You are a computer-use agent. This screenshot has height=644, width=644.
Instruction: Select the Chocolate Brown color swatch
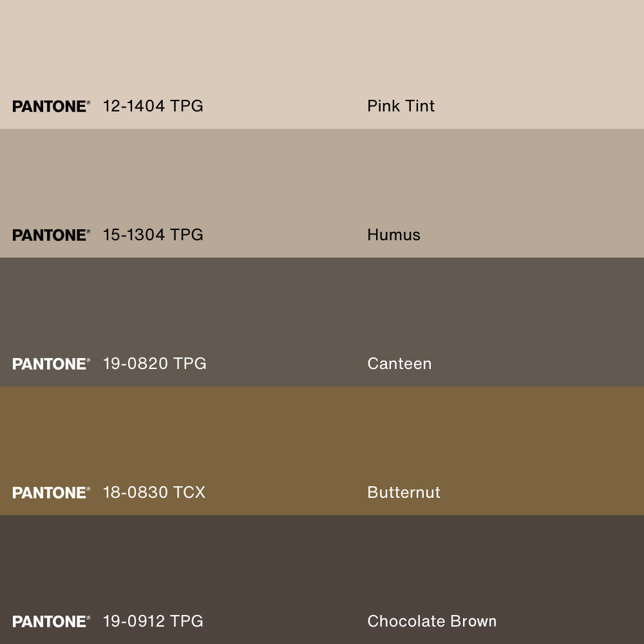pyautogui.click(x=322, y=580)
